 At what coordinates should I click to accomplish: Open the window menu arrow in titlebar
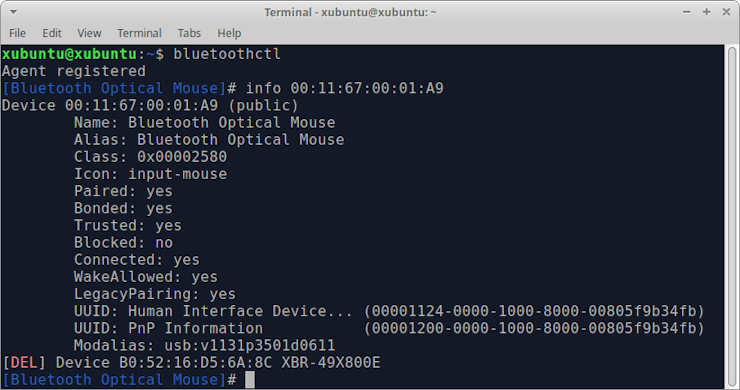13,12
